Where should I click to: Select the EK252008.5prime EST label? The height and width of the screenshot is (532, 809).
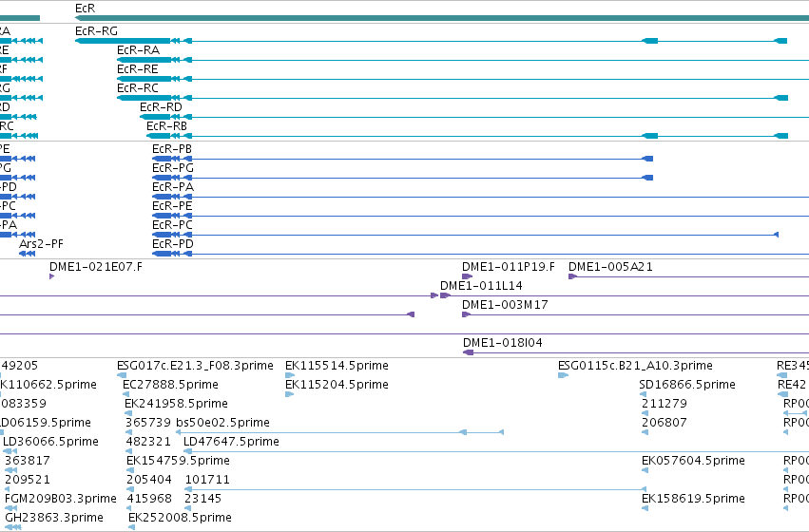pyautogui.click(x=180, y=518)
